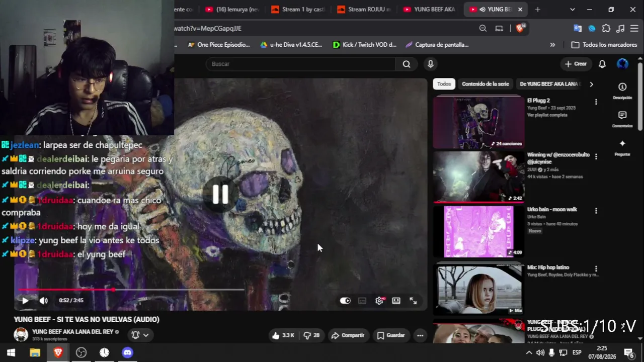Mute the video player volume

pos(44,301)
